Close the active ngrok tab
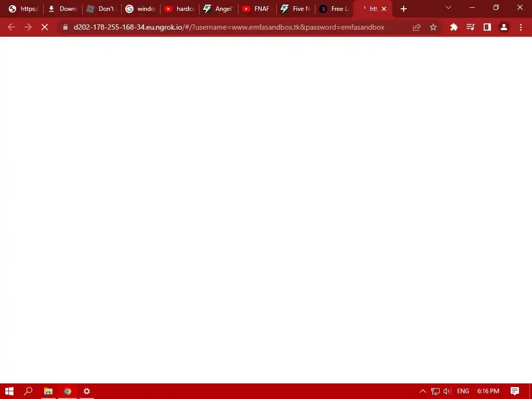 [x=384, y=9]
